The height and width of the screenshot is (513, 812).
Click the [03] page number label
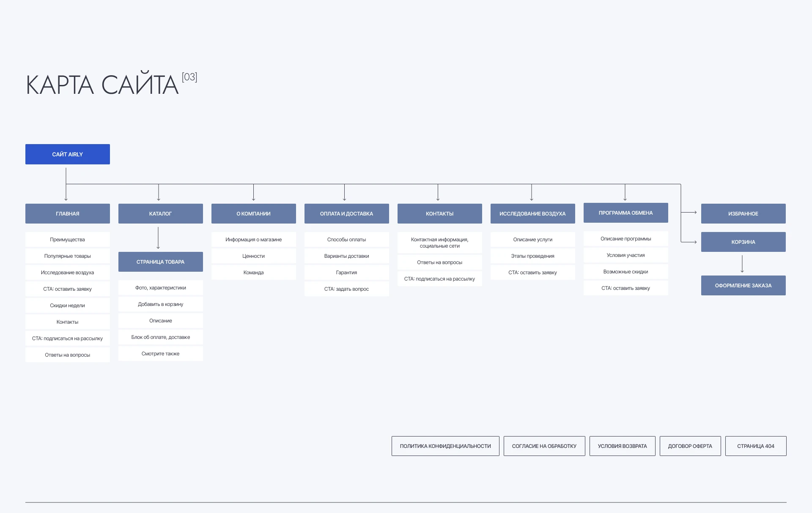click(189, 77)
